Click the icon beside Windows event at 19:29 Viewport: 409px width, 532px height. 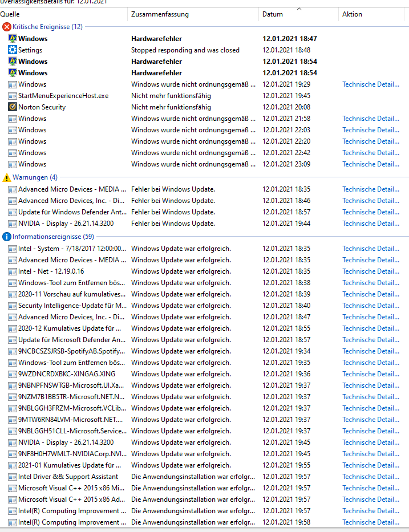click(x=13, y=84)
